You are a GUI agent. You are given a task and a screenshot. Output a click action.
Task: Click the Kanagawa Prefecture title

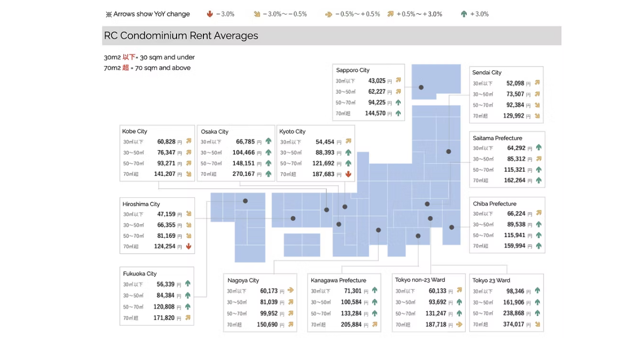click(338, 280)
